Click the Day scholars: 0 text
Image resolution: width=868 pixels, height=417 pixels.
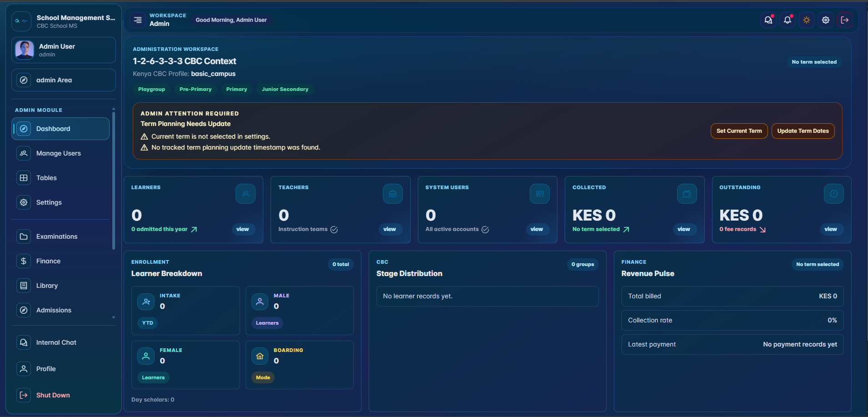click(x=153, y=400)
